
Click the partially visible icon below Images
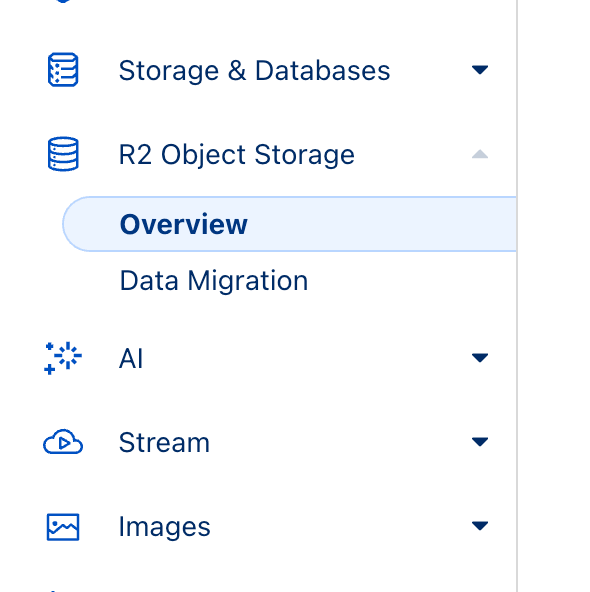pos(53,590)
